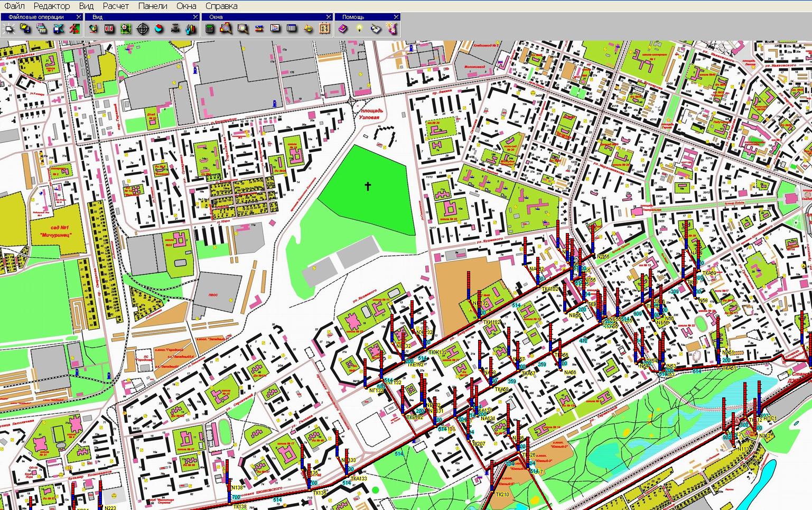
Task: Open the Расчет menu
Action: point(116,6)
